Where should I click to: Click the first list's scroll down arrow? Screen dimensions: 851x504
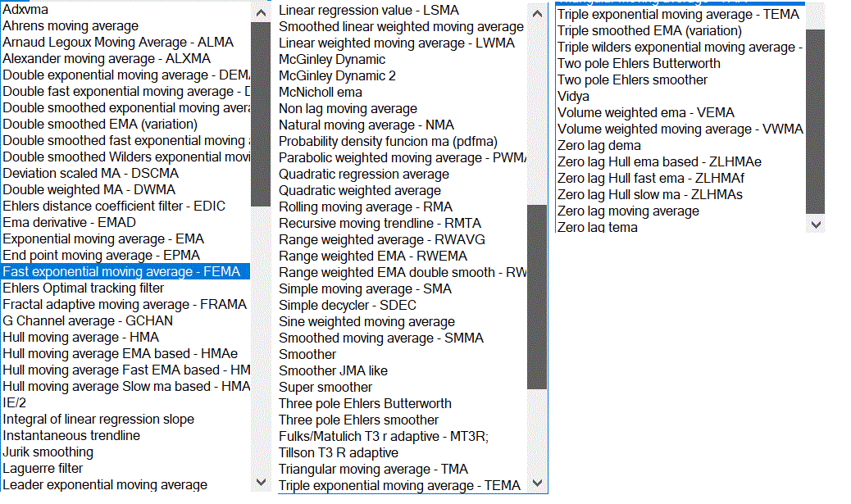tap(261, 481)
